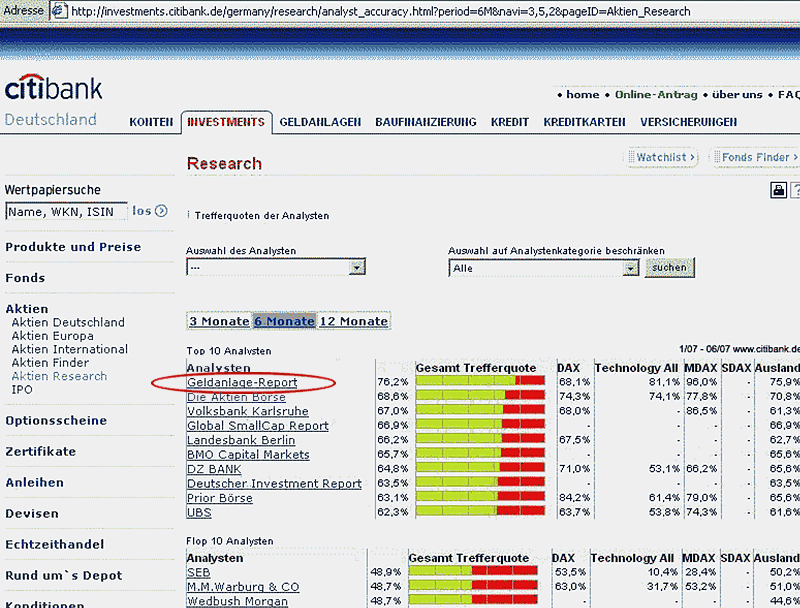The height and width of the screenshot is (608, 800).
Task: Select Aktien International in sidebar
Action: [70, 349]
